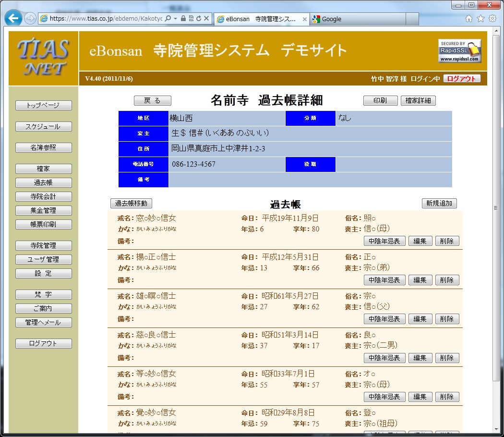
Task: Click the 過去帳移動 button
Action: tap(131, 203)
